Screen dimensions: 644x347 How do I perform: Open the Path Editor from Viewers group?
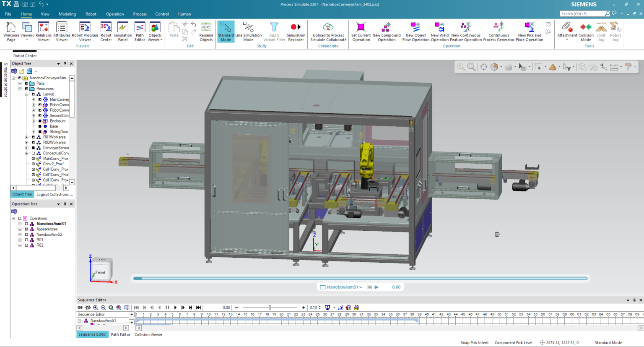[140, 31]
